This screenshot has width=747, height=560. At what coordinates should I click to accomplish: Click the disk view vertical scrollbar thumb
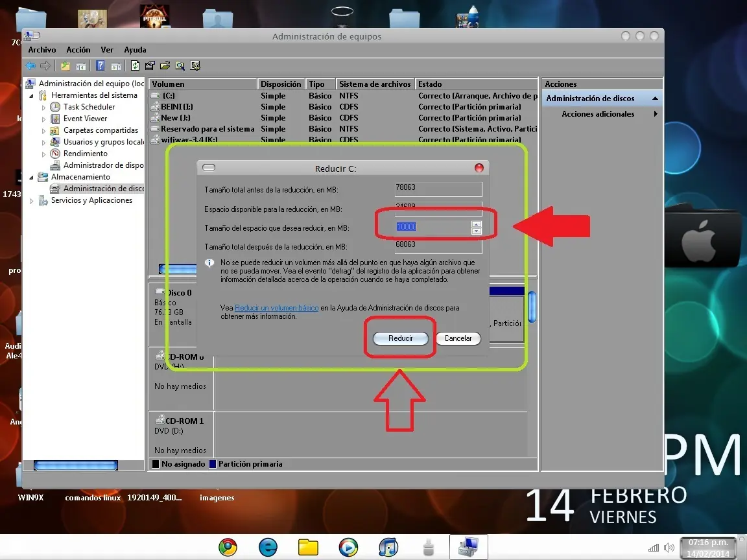(x=532, y=307)
